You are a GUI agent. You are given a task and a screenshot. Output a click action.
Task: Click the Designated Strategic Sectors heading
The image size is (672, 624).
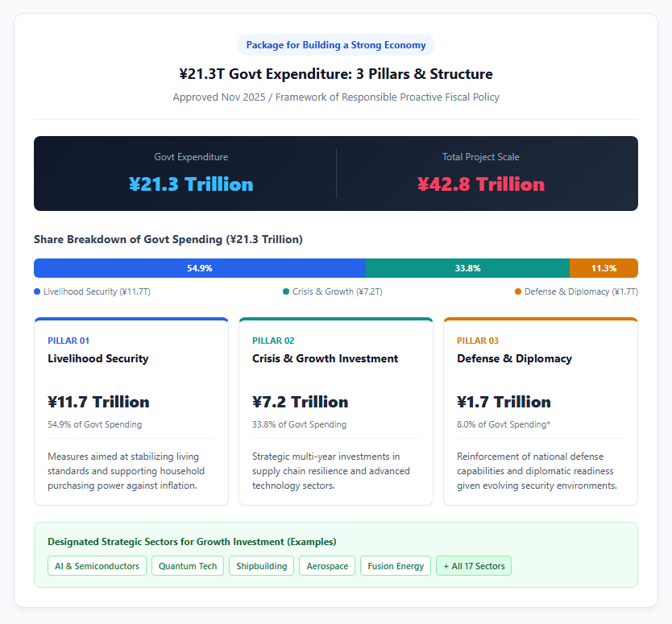click(192, 542)
